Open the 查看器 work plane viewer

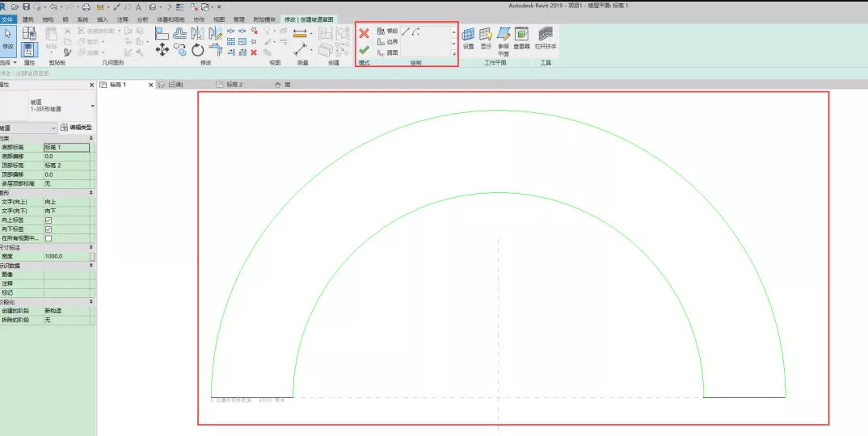pos(521,38)
